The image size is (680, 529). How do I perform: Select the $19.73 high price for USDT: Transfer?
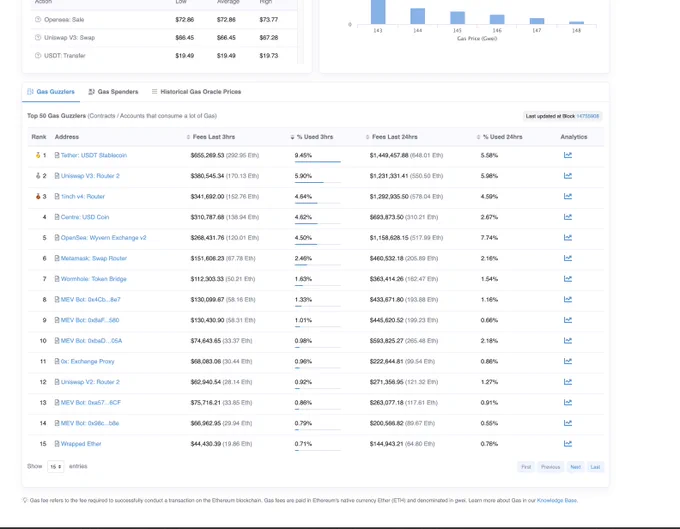pyautogui.click(x=268, y=56)
